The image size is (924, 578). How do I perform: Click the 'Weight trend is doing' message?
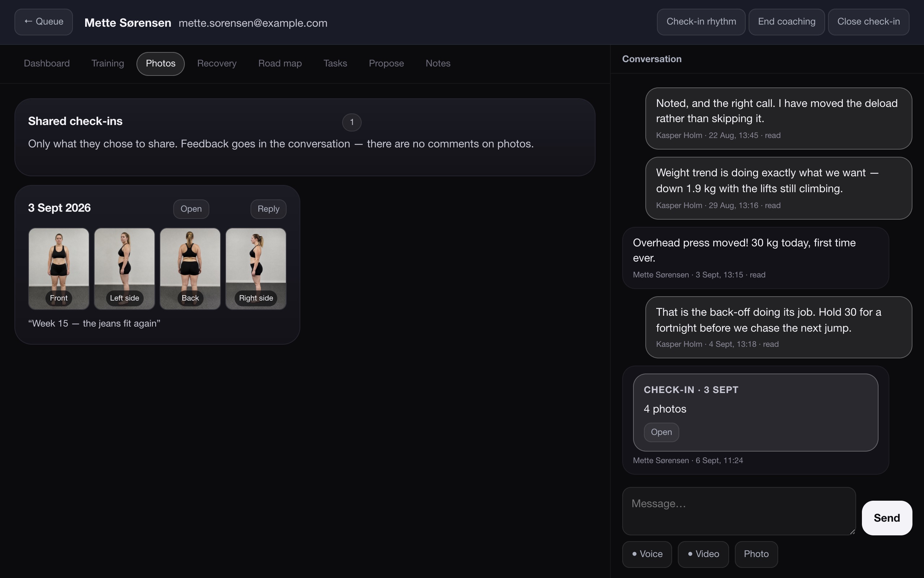tap(779, 188)
